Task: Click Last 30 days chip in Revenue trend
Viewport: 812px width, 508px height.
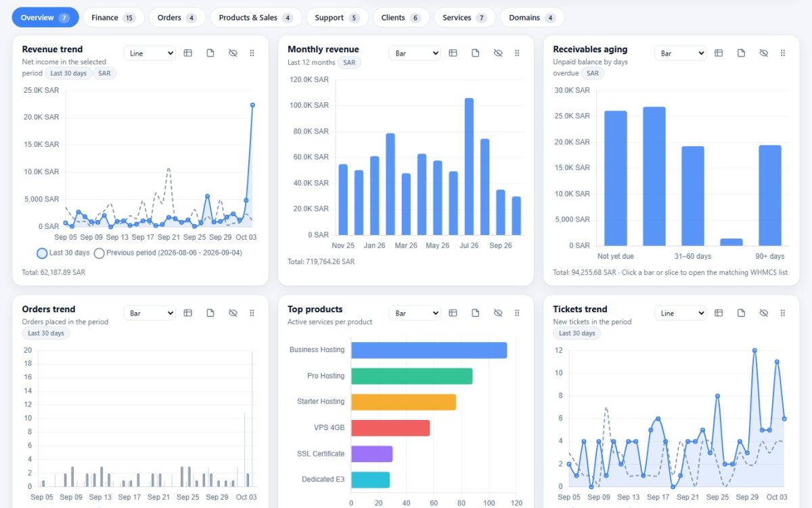Action: tap(68, 73)
